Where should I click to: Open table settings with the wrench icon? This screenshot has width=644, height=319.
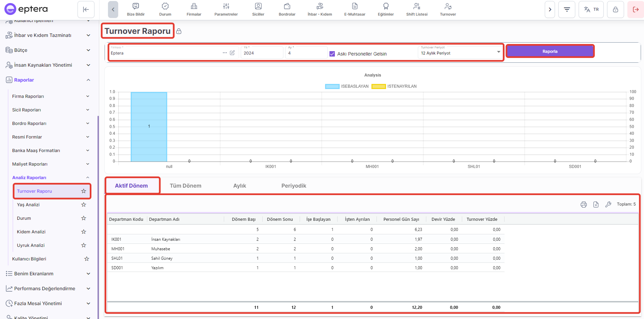point(608,205)
